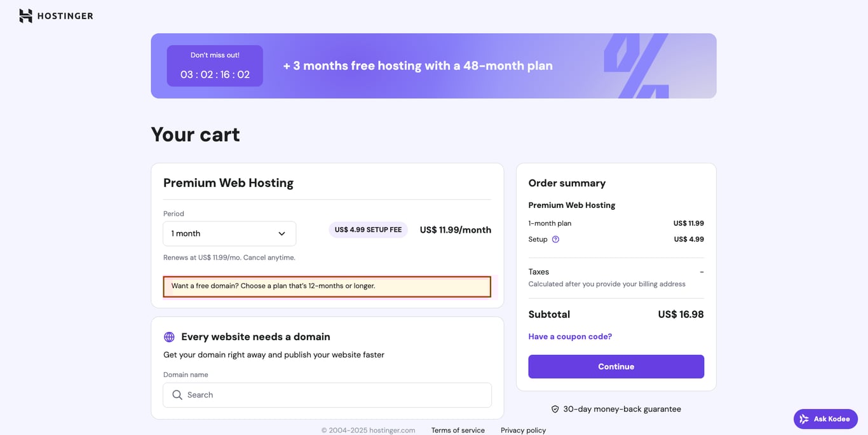The height and width of the screenshot is (435, 868).
Task: Click the clock countdown box labeled Don't miss out
Action: click(x=215, y=66)
